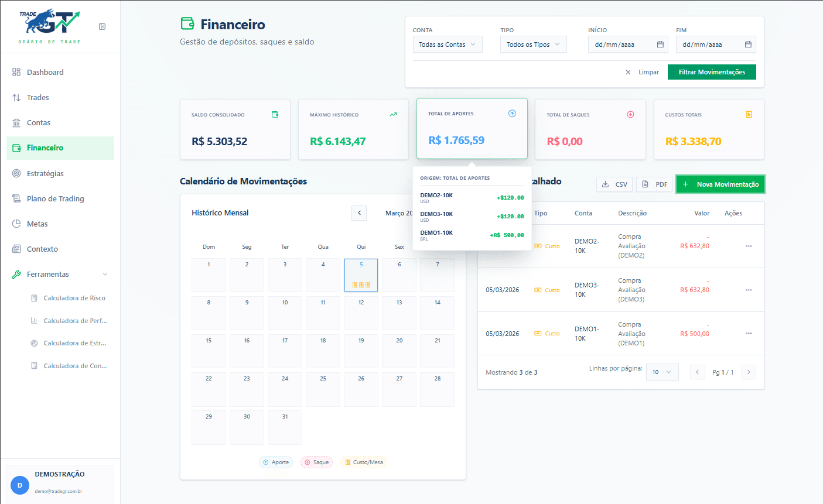Click the Filtrar Movimentações button

(712, 71)
